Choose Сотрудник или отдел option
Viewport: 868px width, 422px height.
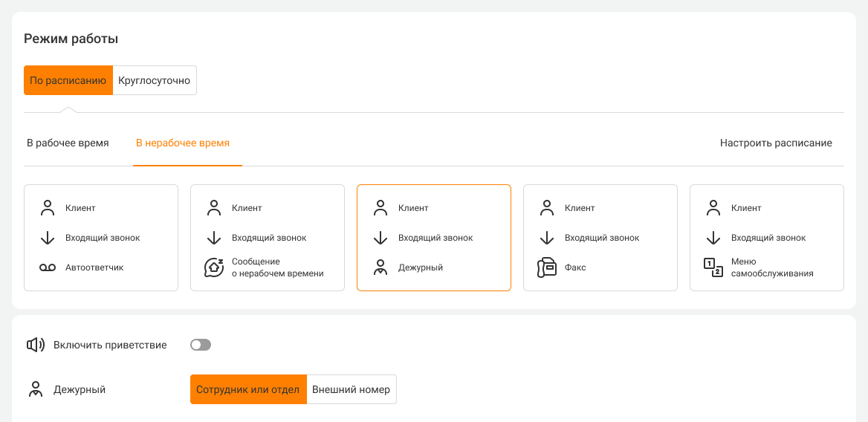click(x=248, y=389)
